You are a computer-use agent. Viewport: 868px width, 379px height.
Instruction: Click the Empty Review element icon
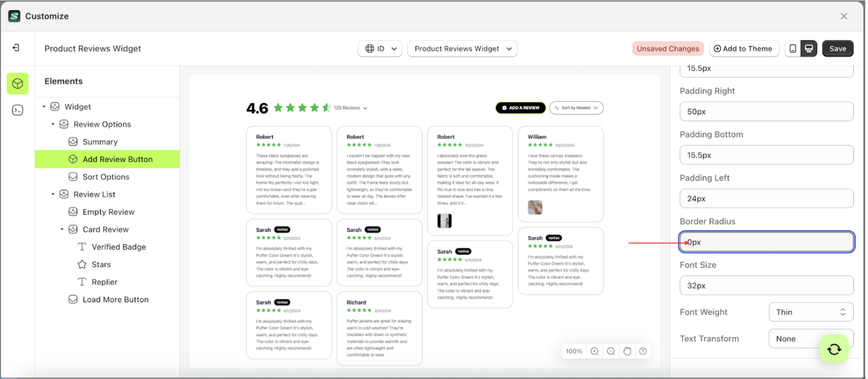(x=73, y=212)
